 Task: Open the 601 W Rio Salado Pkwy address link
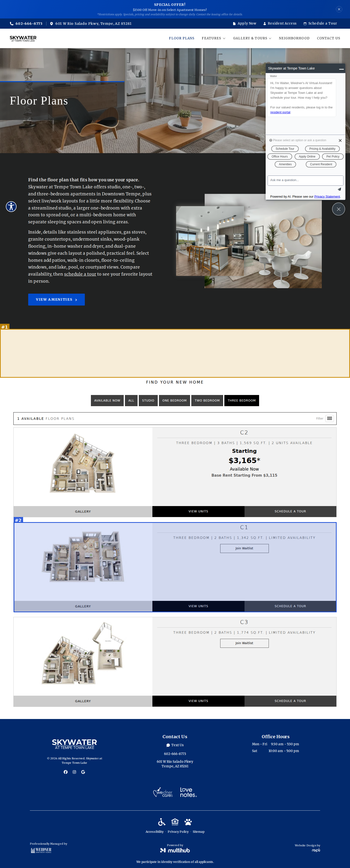pyautogui.click(x=91, y=24)
